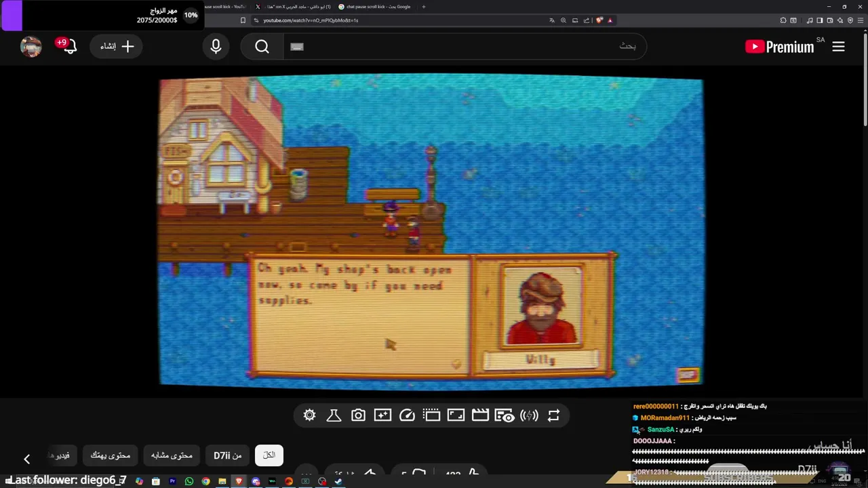Open notifications bell with 9+ badge
Image resolution: width=868 pixels, height=488 pixels.
click(x=68, y=47)
